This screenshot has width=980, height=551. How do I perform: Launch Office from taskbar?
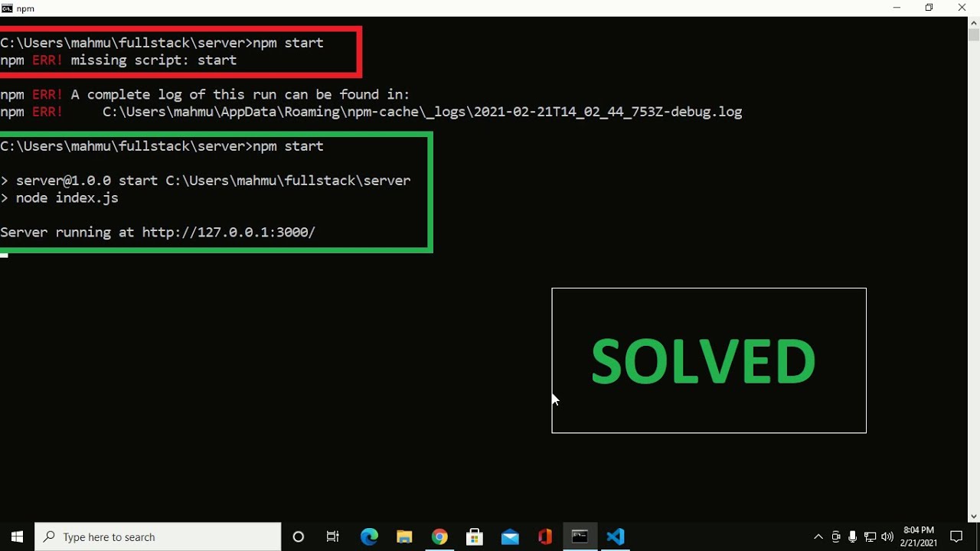pos(545,536)
